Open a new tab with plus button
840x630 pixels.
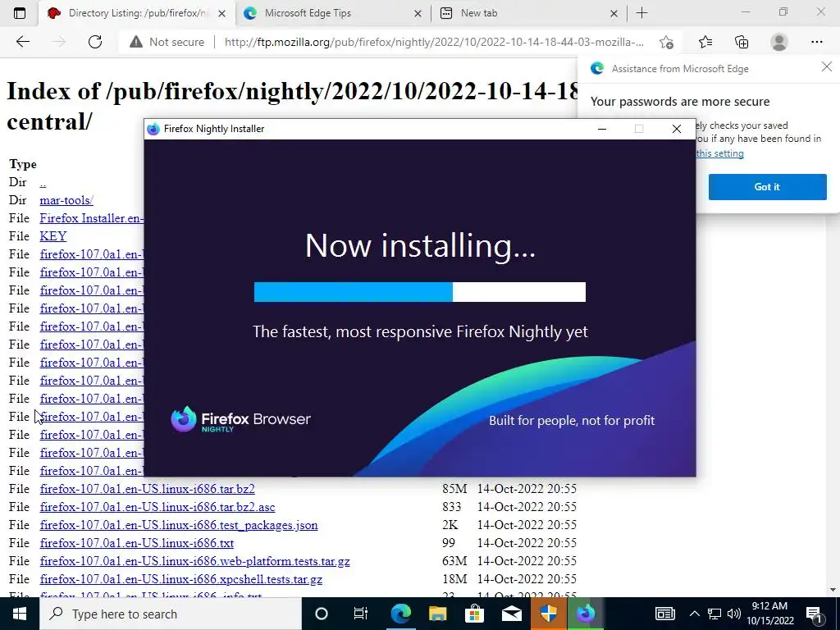(641, 13)
